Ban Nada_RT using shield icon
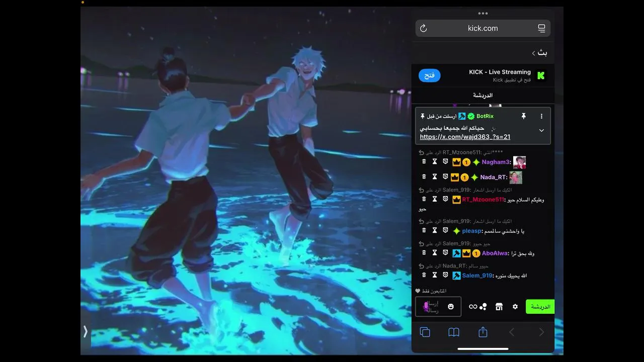Viewport: 644px width, 362px height. click(445, 177)
